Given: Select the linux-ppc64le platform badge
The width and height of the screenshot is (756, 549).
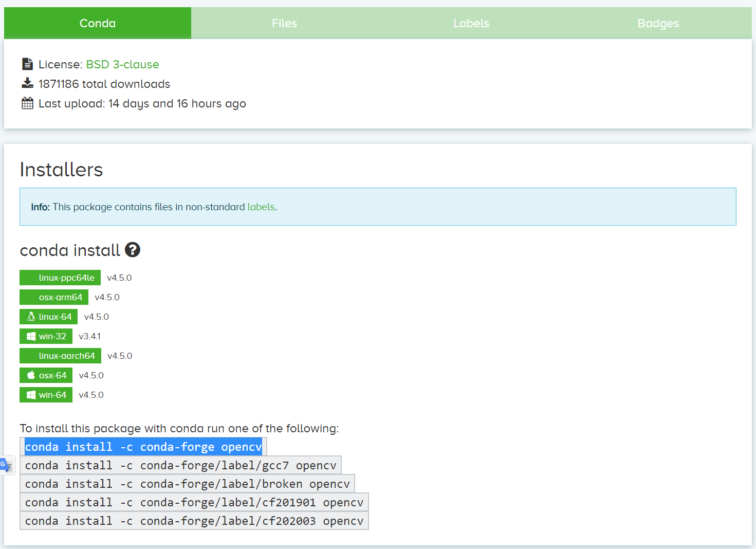Looking at the screenshot, I should (60, 278).
